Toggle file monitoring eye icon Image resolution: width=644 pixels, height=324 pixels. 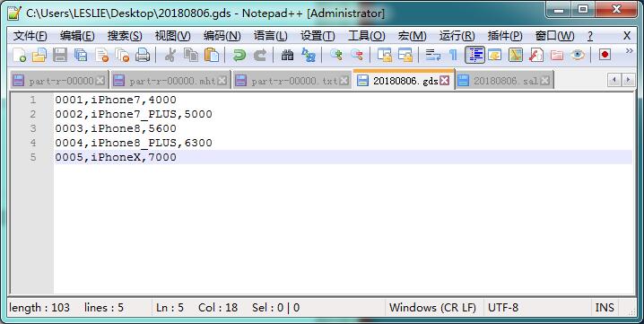(x=578, y=55)
